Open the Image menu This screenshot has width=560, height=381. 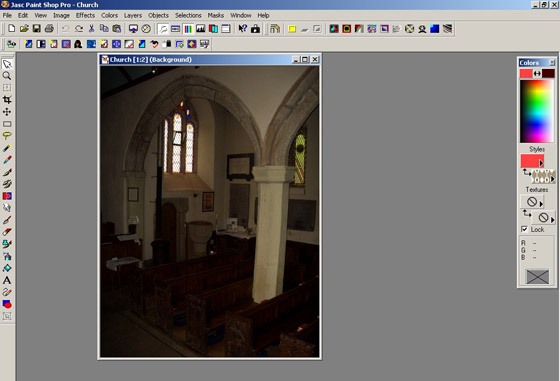61,15
